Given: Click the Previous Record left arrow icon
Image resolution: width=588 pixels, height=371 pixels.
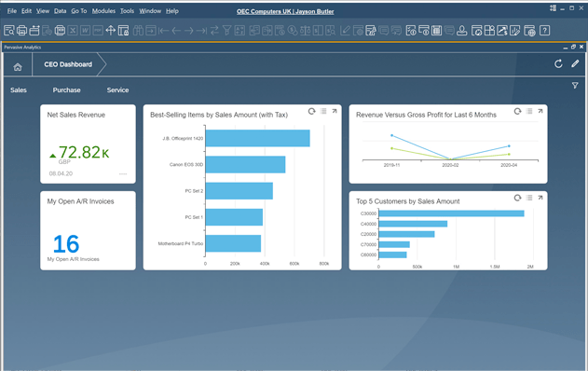Looking at the screenshot, I should pyautogui.click(x=176, y=31).
